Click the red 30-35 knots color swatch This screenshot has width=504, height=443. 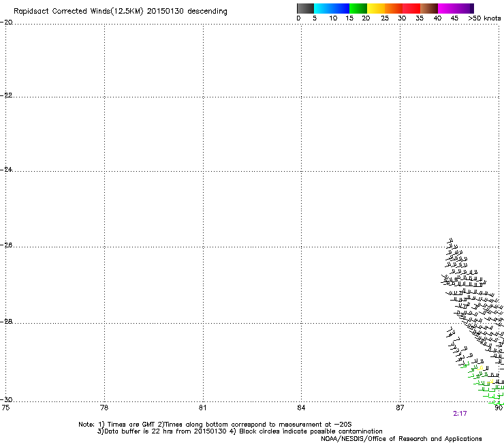(x=411, y=8)
